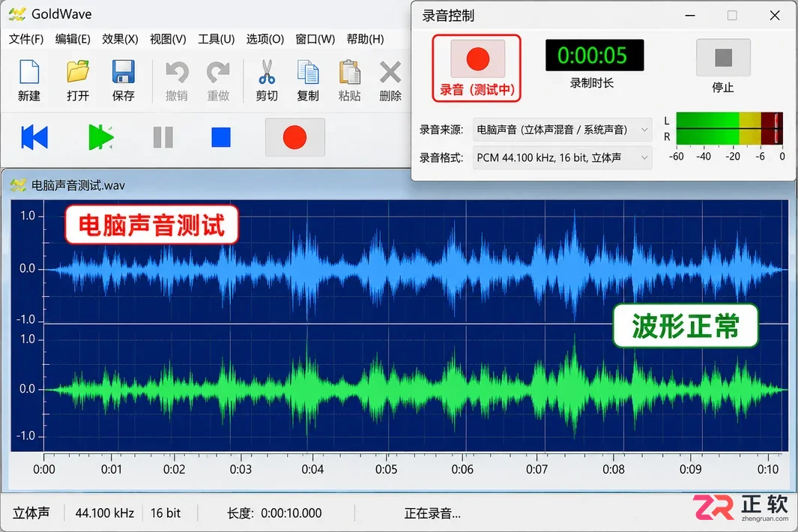Click the 0:02 mark on the timeline ruler
Screen dimensions: 798x532
click(x=174, y=469)
